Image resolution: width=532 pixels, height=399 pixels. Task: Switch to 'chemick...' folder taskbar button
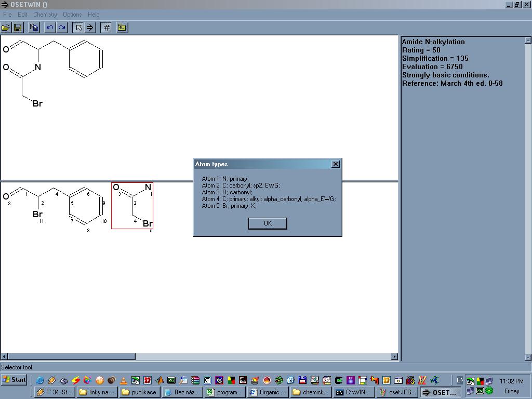(311, 392)
